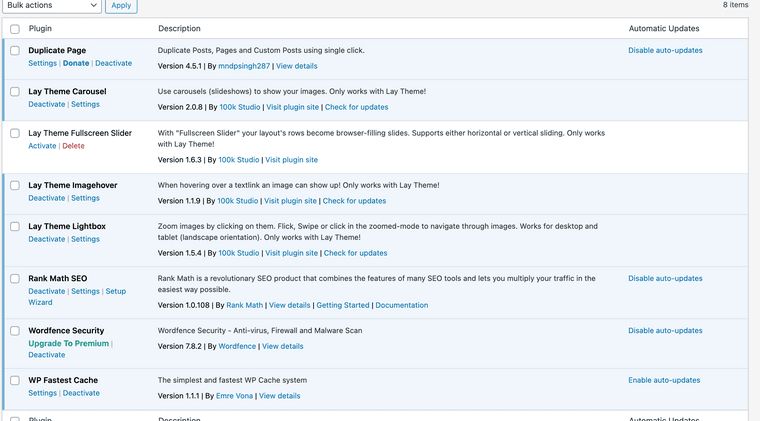View details of WP Fastest Cache

pyautogui.click(x=279, y=396)
